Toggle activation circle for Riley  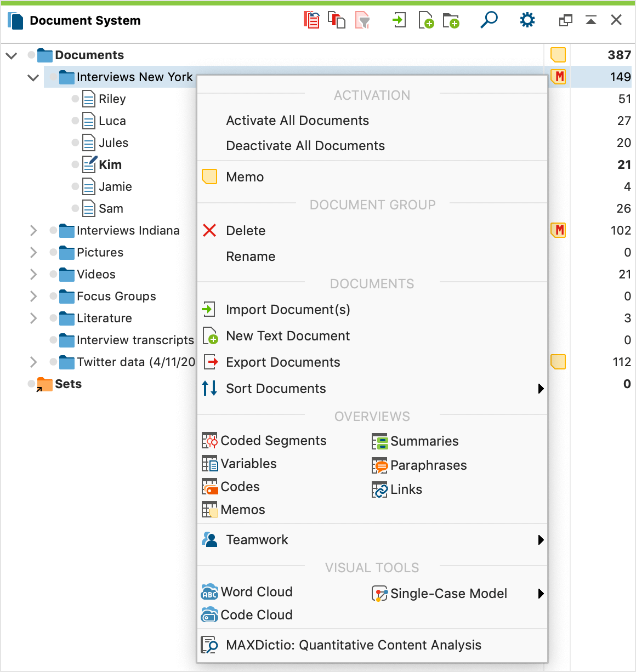coord(75,99)
